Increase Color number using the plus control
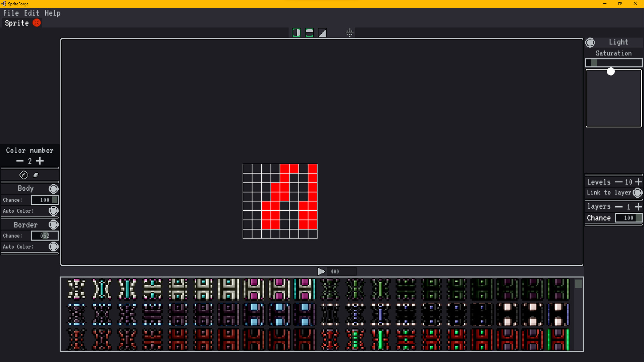This screenshot has width=644, height=362. click(x=40, y=161)
